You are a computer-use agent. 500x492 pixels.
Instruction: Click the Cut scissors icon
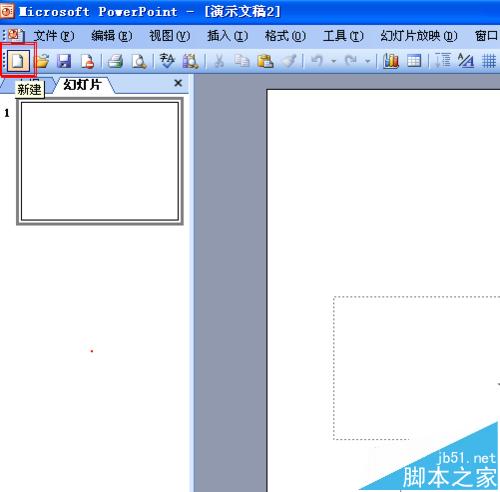219,61
